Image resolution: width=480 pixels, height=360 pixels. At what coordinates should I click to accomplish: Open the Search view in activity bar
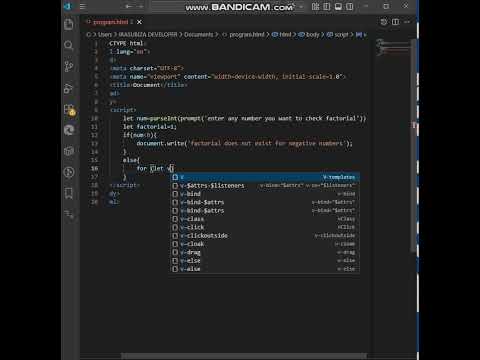coord(69,45)
